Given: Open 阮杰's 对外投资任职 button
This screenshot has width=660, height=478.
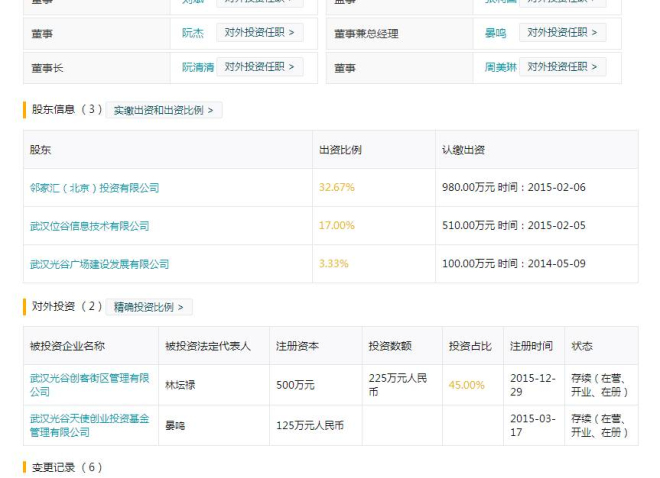Looking at the screenshot, I should tap(260, 32).
